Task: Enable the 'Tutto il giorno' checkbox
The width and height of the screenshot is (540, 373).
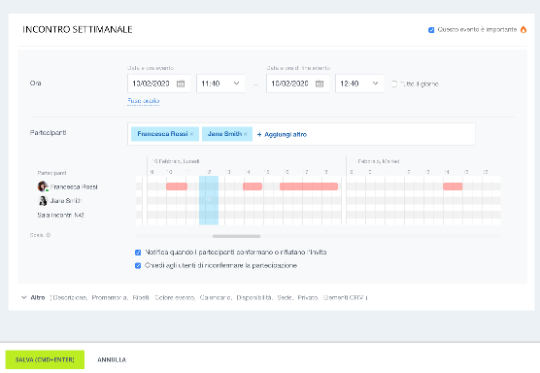Action: click(394, 84)
